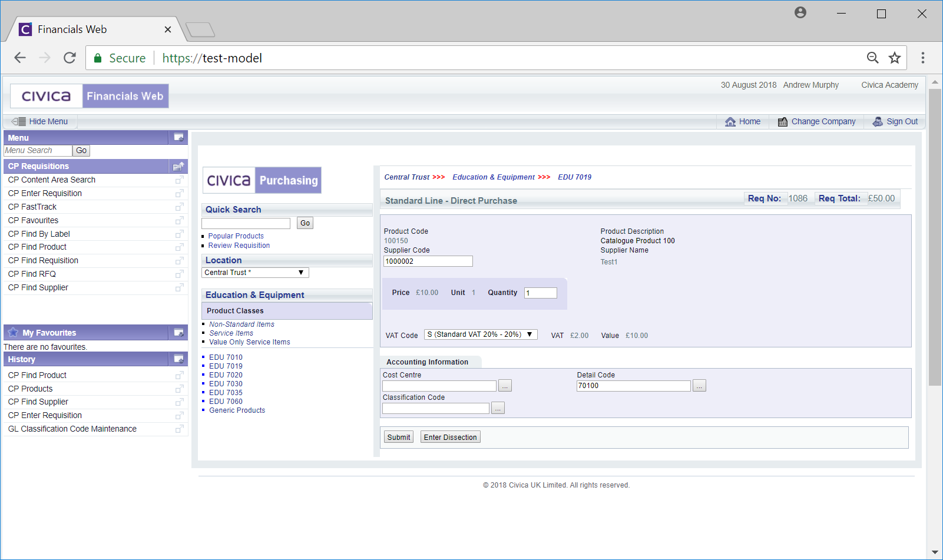Close the Financials Web tab
This screenshot has width=943, height=560.
[x=168, y=29]
